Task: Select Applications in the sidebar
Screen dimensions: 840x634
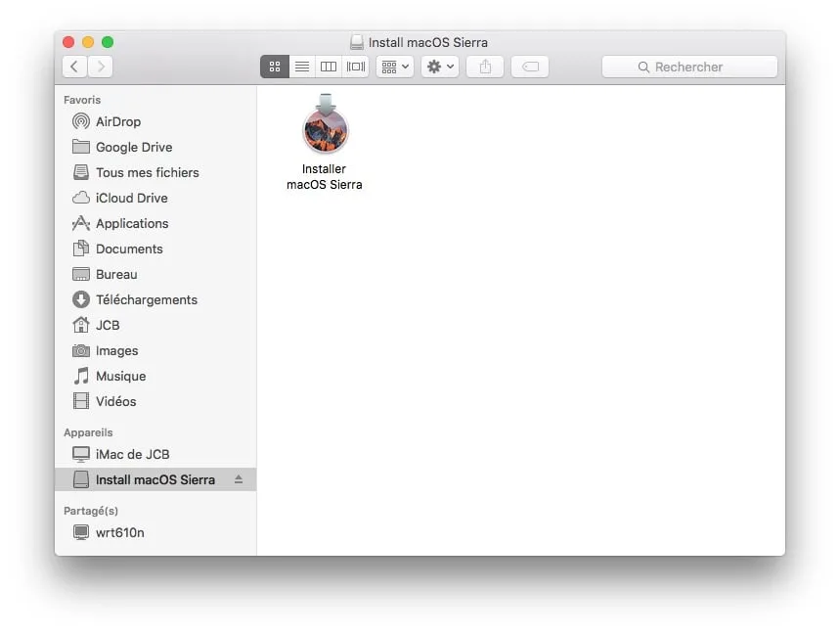Action: [x=130, y=223]
